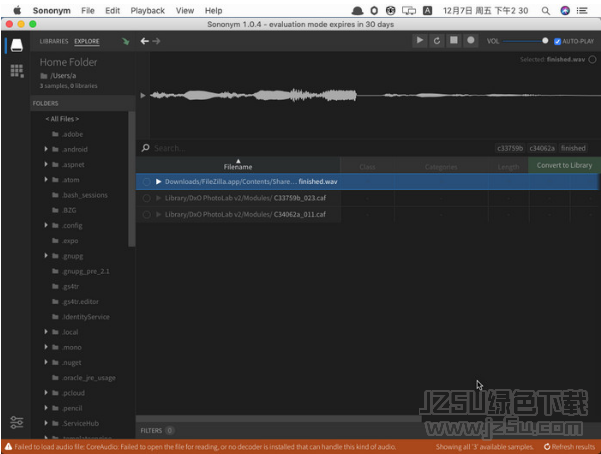Play the finished.wav row preview
Image resolution: width=601 pixels, height=454 pixels.
point(158,181)
